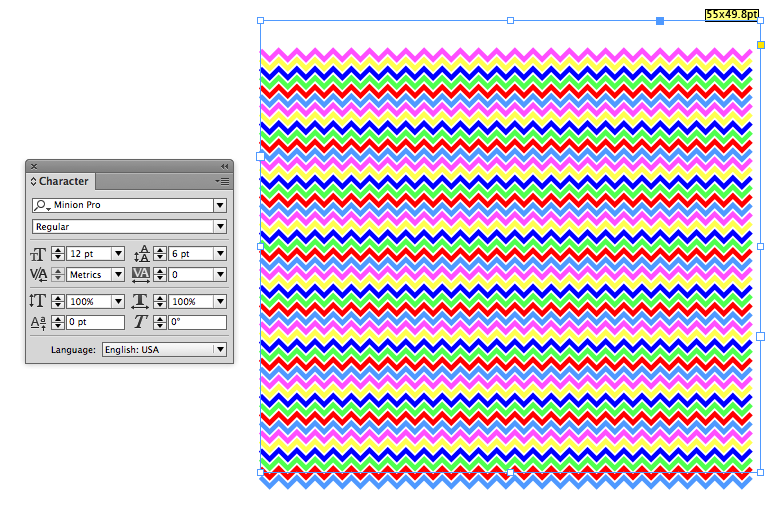Open the Character panel flyout menu
The width and height of the screenshot is (780, 508).
click(x=222, y=182)
